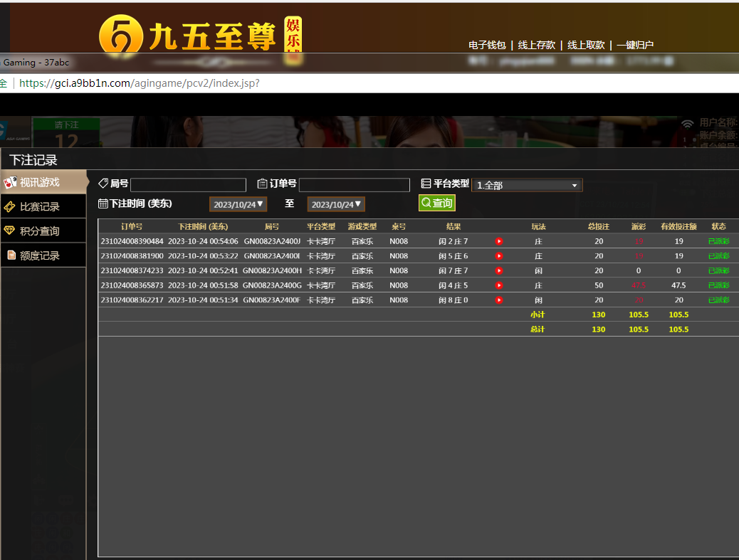
Task: Click order number 231024008374233
Action: [x=132, y=271]
